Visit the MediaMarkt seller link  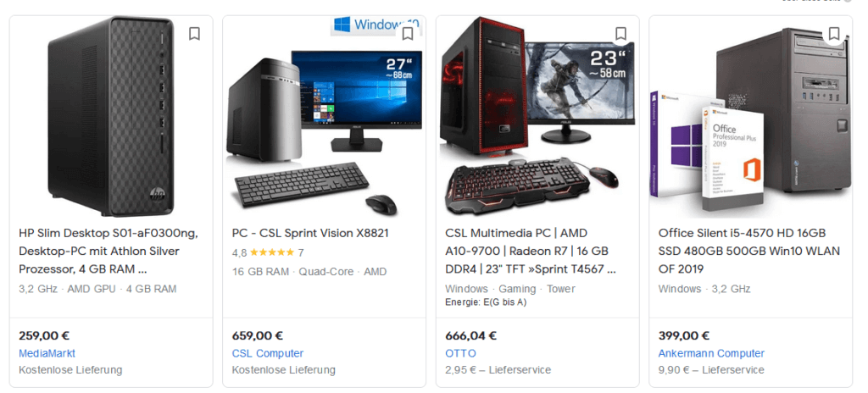pyautogui.click(x=47, y=353)
